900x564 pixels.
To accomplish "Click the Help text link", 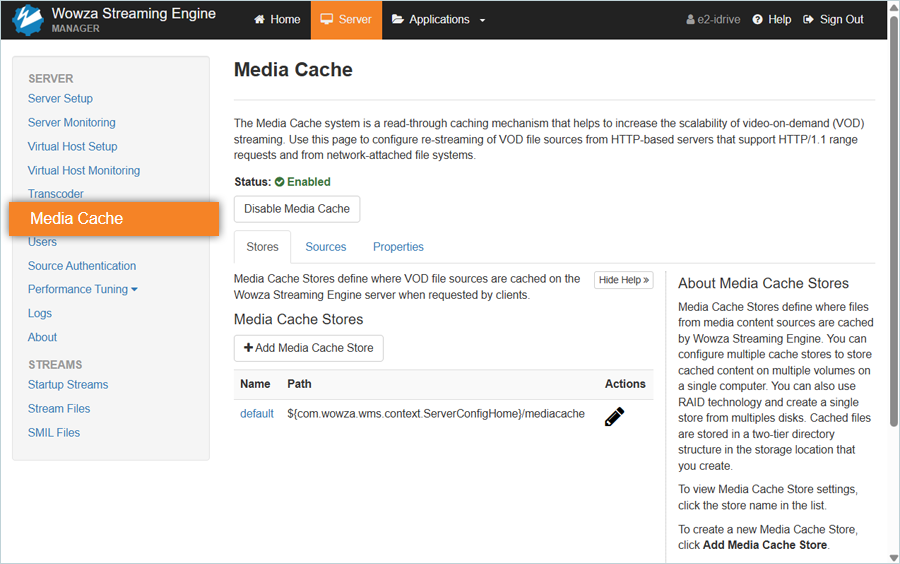I will pos(779,20).
